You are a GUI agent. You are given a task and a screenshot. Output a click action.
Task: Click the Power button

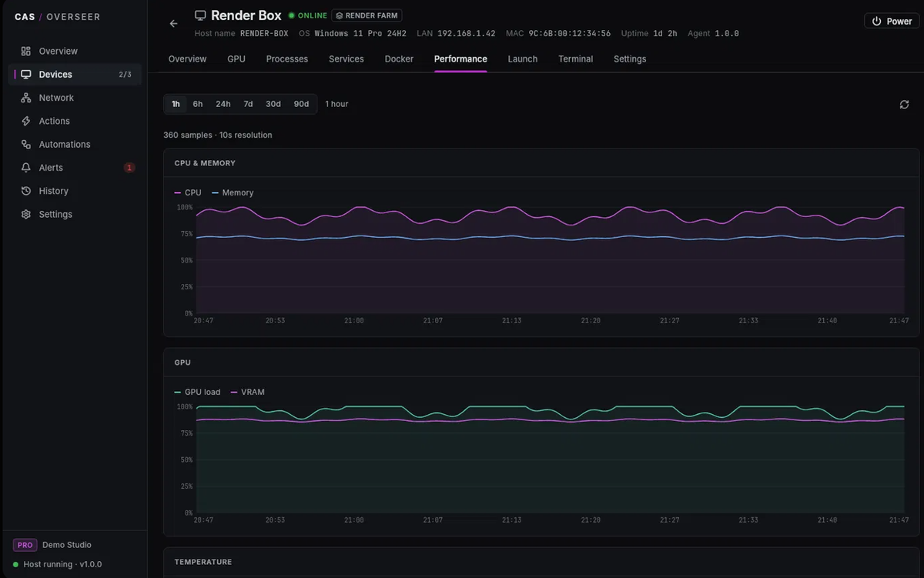[892, 22]
